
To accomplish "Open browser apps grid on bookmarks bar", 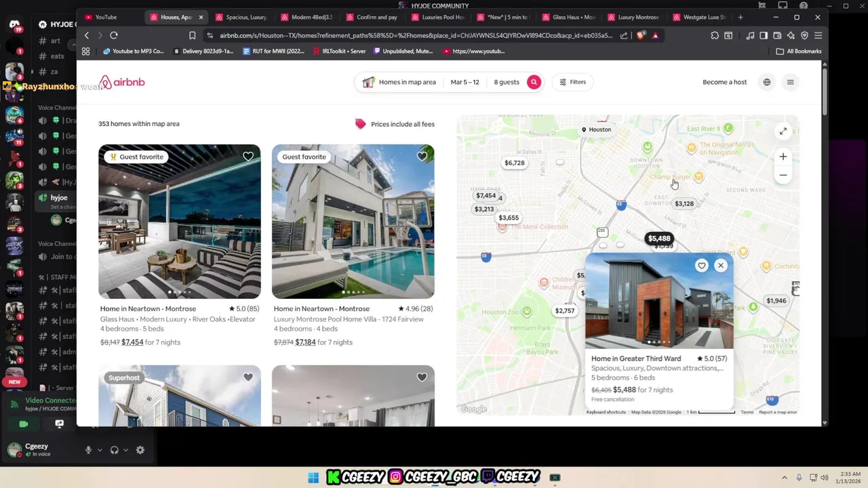I will [x=85, y=51].
